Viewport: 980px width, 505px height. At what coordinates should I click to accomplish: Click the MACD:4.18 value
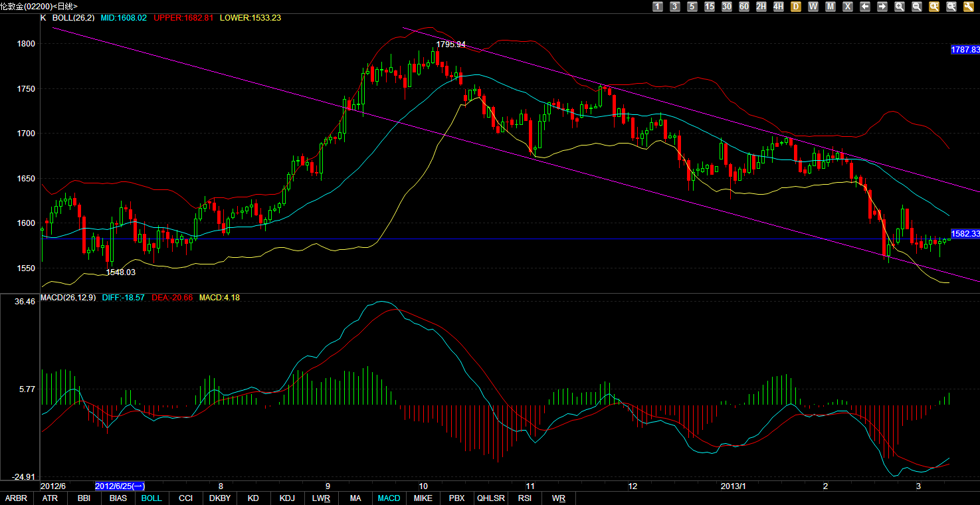219,298
